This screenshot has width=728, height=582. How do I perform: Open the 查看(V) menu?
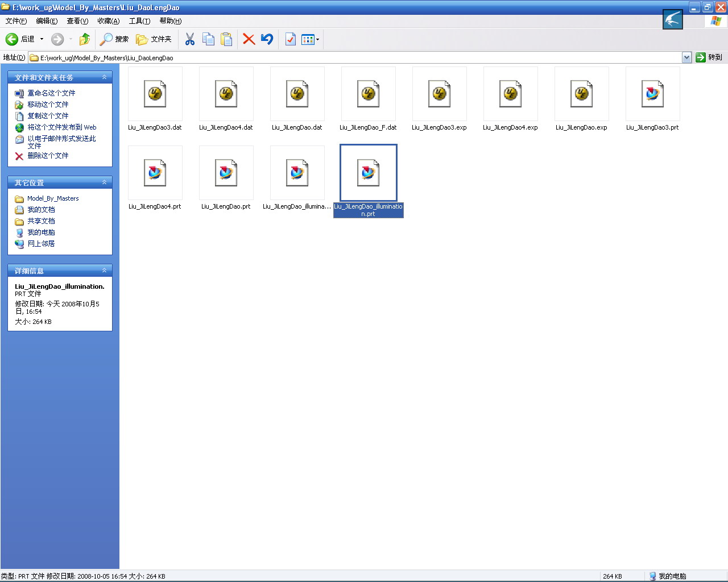pyautogui.click(x=77, y=21)
